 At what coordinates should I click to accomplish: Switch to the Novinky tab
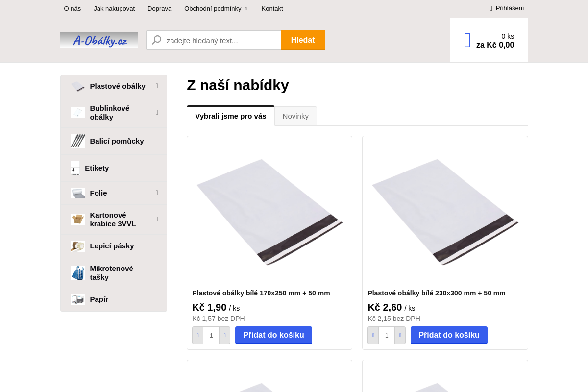click(295, 116)
